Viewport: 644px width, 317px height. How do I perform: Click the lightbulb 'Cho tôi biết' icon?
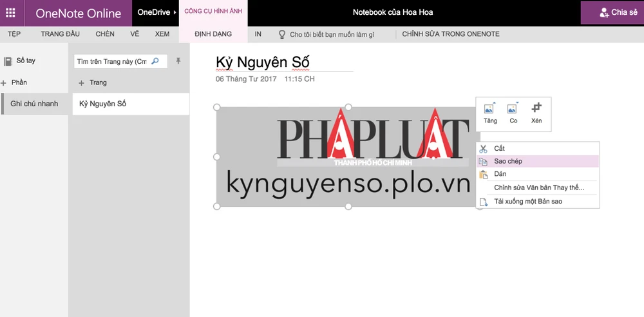click(282, 34)
